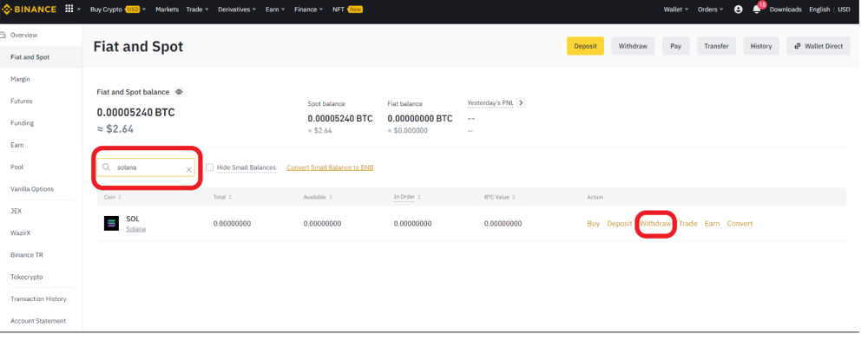Sort by Coin column header

[x=112, y=197]
